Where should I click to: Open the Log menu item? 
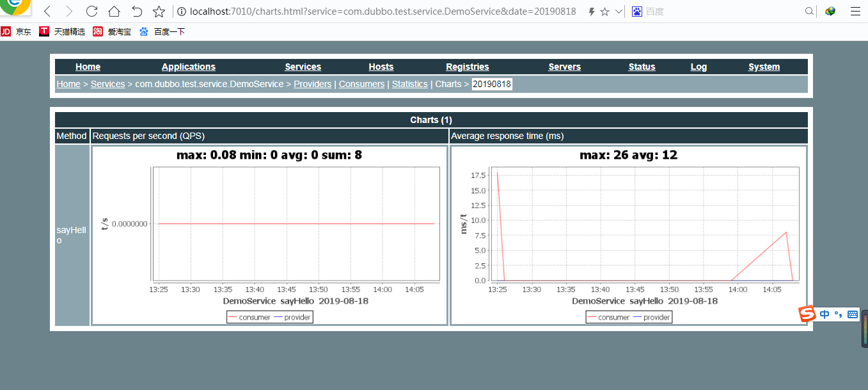pyautogui.click(x=699, y=67)
